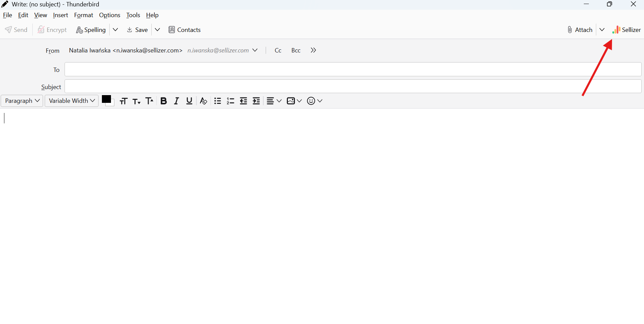Restore down the compose window

coord(609,4)
